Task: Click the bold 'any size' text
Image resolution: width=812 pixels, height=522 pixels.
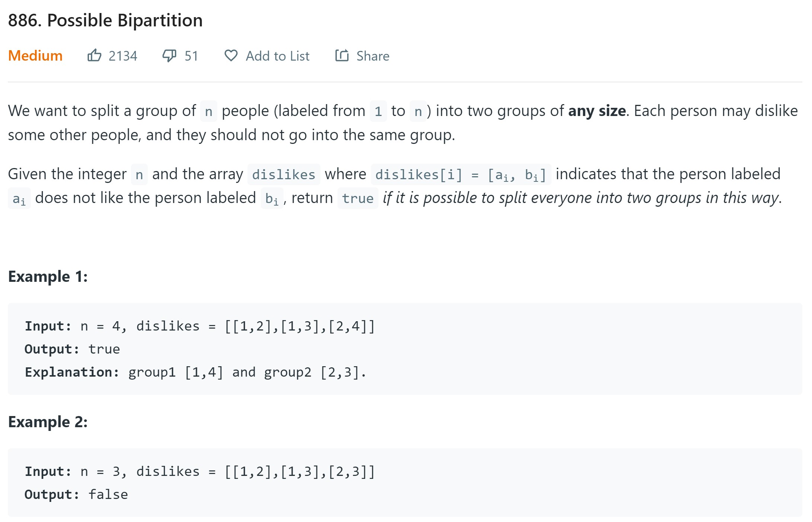Action: pyautogui.click(x=597, y=111)
